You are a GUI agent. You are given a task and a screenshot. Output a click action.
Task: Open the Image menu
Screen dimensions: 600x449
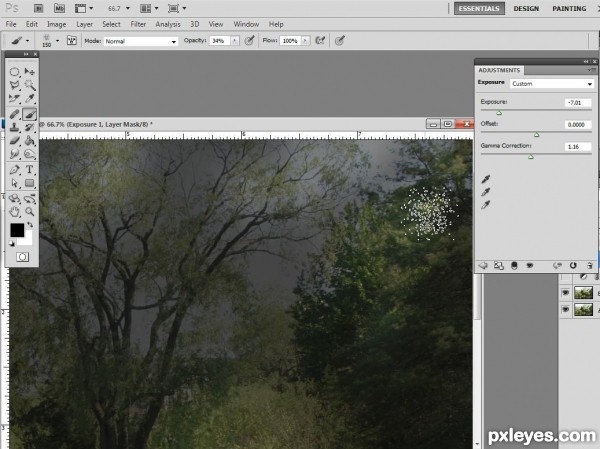[x=57, y=24]
